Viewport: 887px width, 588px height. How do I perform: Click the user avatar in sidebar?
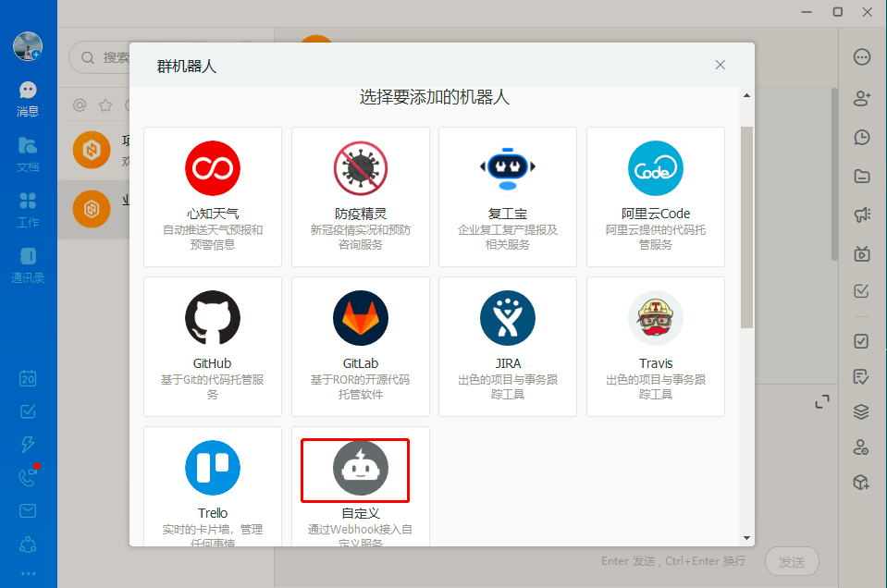click(28, 46)
